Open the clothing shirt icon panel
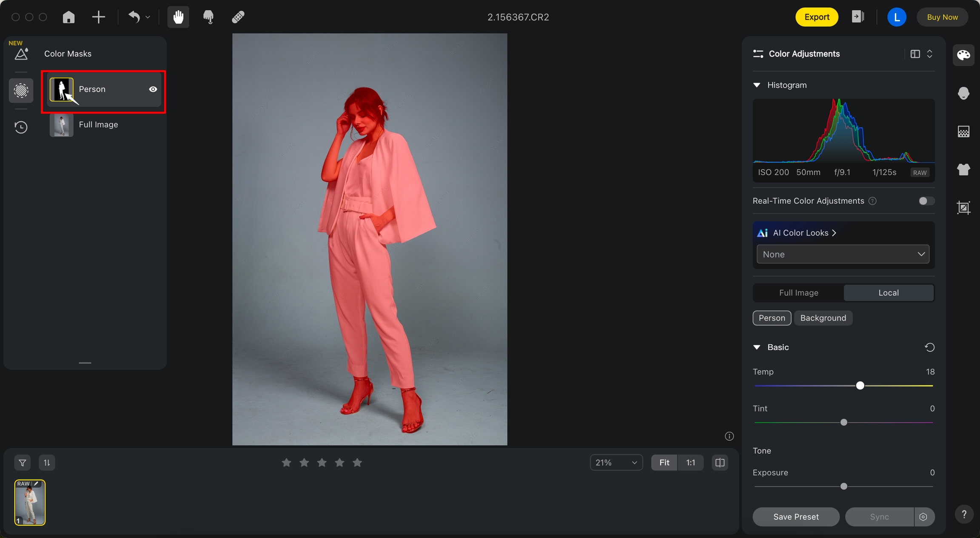 point(963,169)
